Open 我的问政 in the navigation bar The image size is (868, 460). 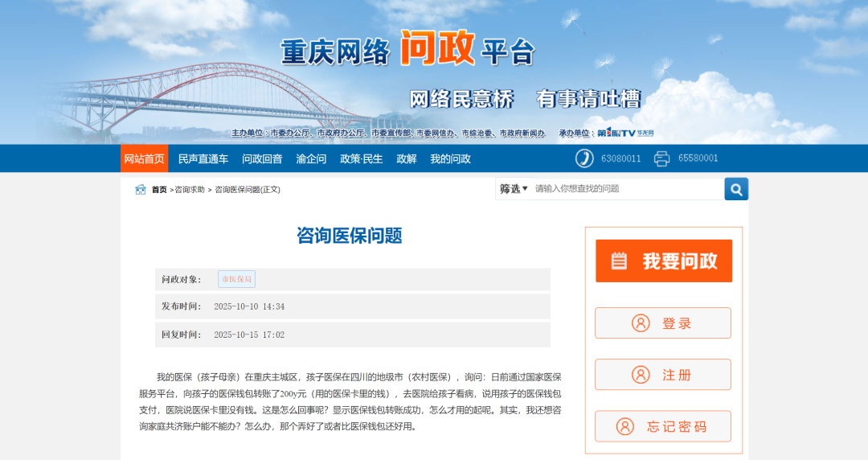[x=450, y=158]
